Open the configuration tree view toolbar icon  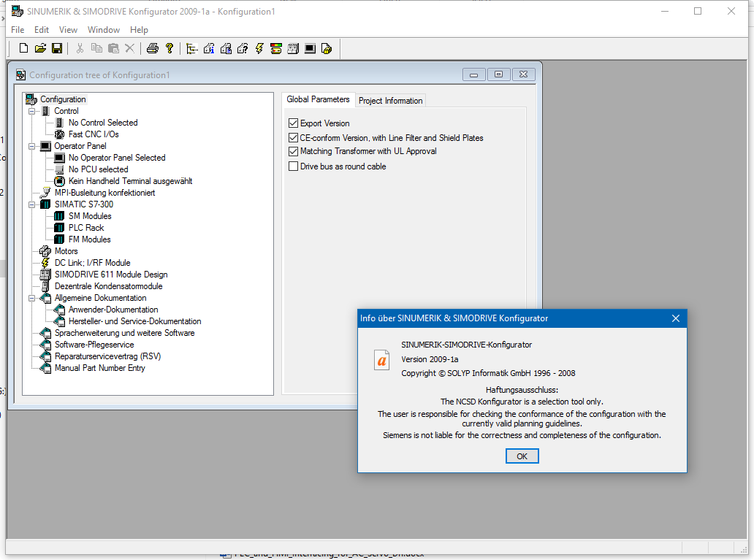192,48
